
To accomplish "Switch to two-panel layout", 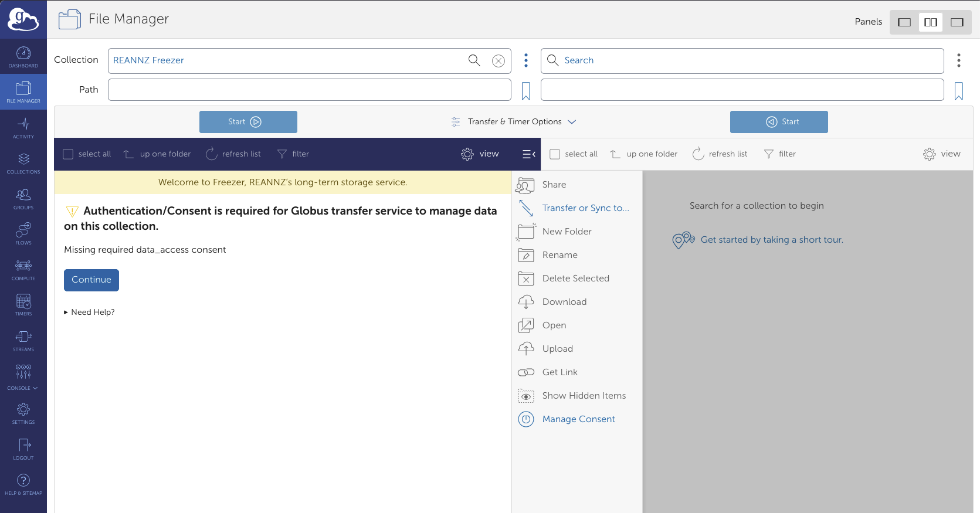I will pyautogui.click(x=931, y=22).
